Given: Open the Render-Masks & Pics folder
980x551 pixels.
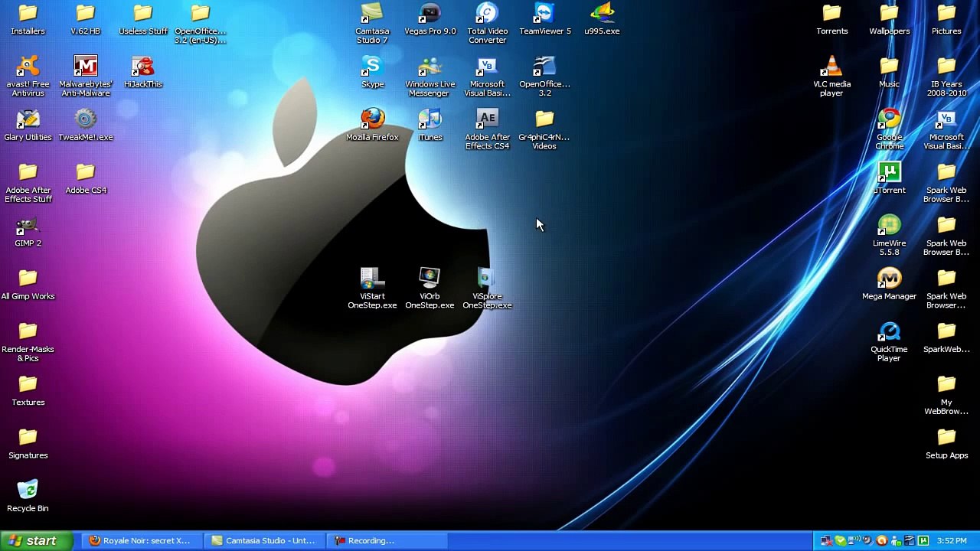Looking at the screenshot, I should [x=28, y=341].
